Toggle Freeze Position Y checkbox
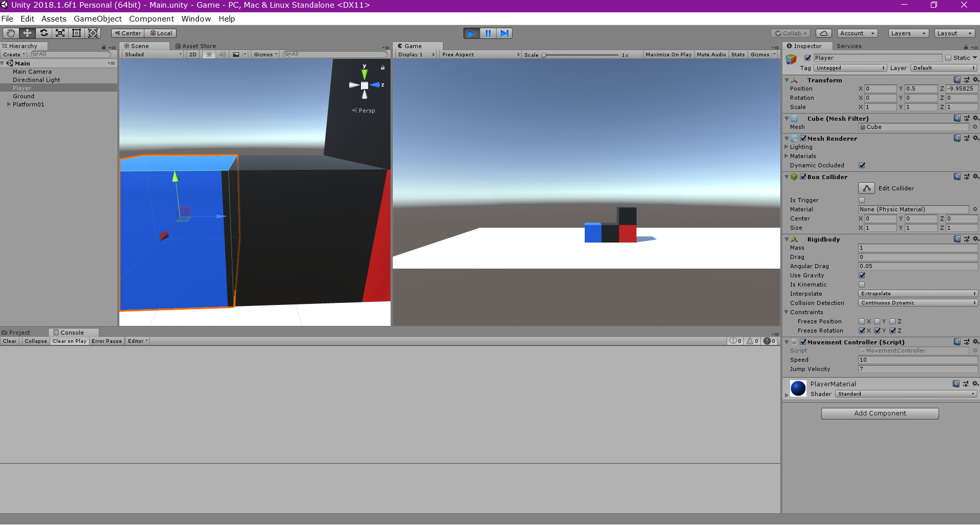This screenshot has height=525, width=980. click(877, 321)
